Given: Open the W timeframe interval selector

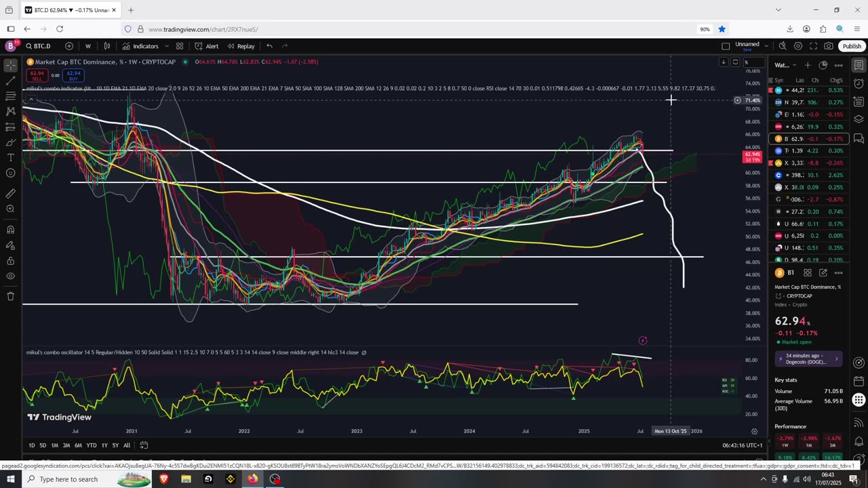Looking at the screenshot, I should [x=88, y=46].
